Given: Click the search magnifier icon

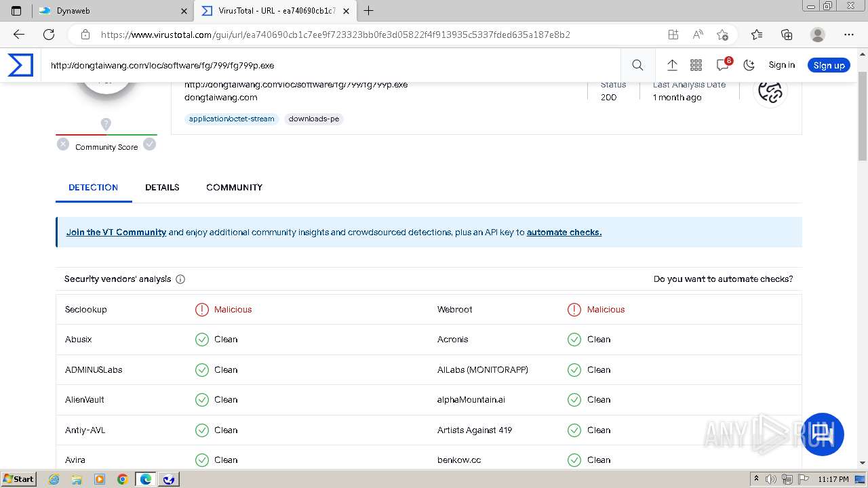Looking at the screenshot, I should (637, 65).
